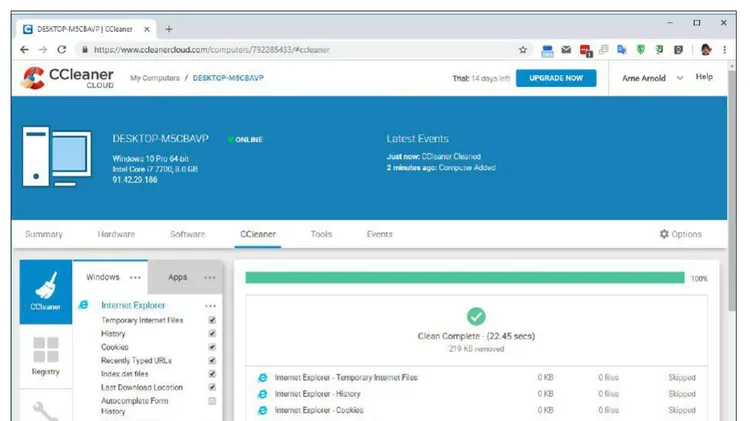Screen dimensions: 750x421
Task: Open a new browser tab with plus
Action: pyautogui.click(x=169, y=29)
